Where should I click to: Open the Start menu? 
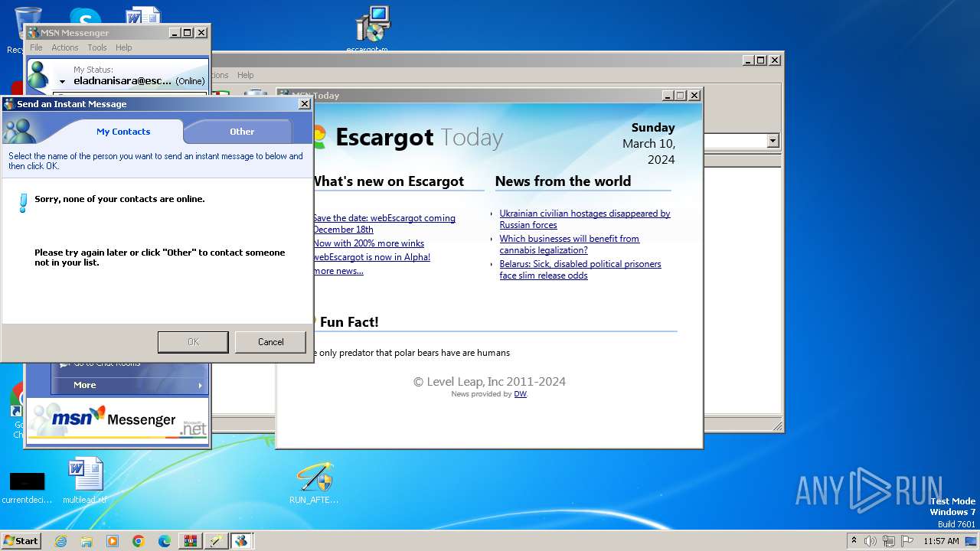pyautogui.click(x=21, y=541)
